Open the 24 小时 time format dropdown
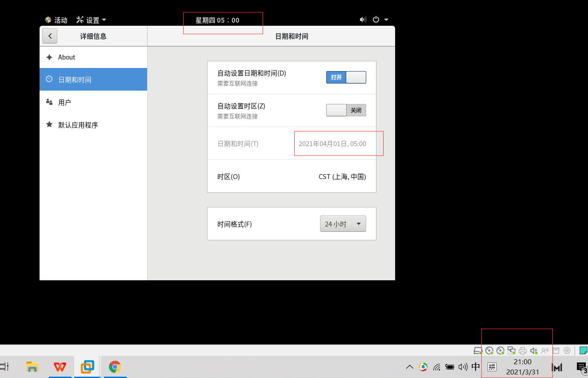 click(343, 224)
